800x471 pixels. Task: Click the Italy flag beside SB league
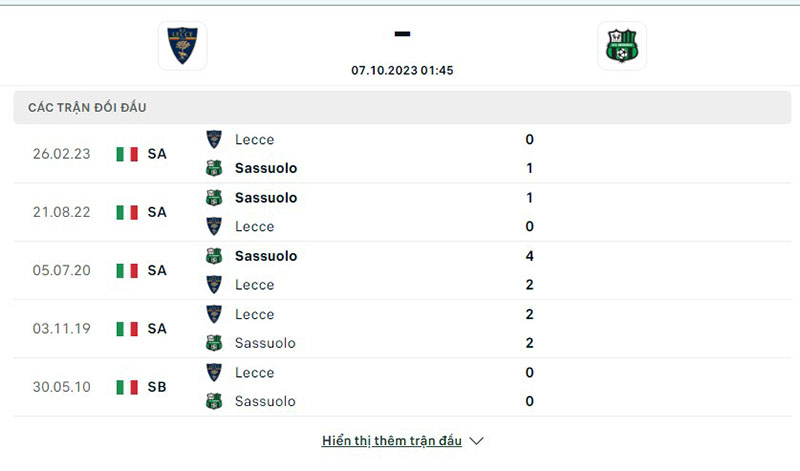[127, 387]
